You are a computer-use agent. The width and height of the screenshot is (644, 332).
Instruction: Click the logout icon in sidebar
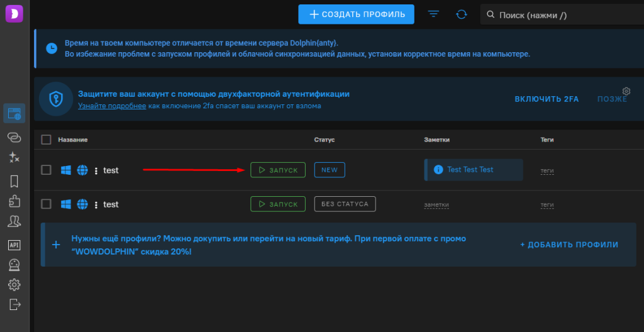pyautogui.click(x=14, y=304)
